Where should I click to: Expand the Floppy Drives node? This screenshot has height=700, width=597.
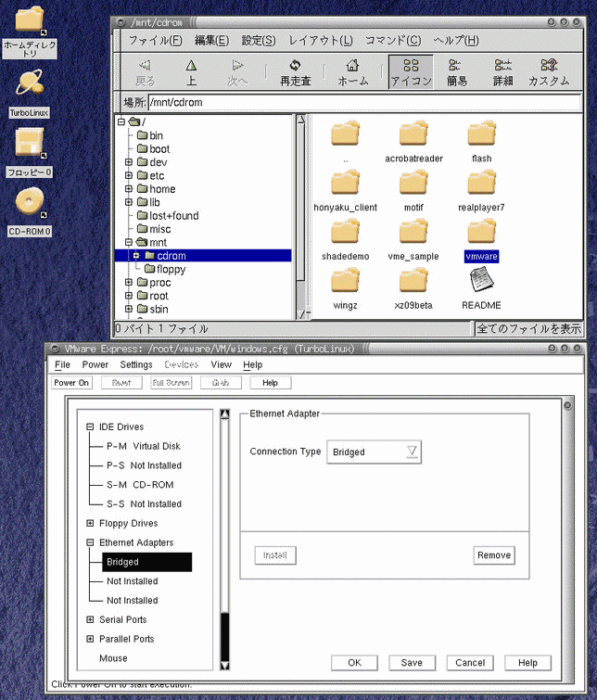click(90, 523)
